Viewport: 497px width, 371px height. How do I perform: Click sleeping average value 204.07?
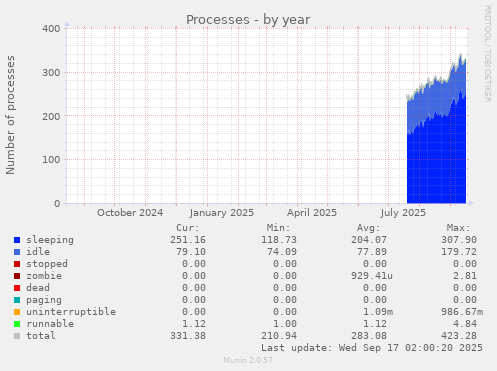tap(369, 240)
